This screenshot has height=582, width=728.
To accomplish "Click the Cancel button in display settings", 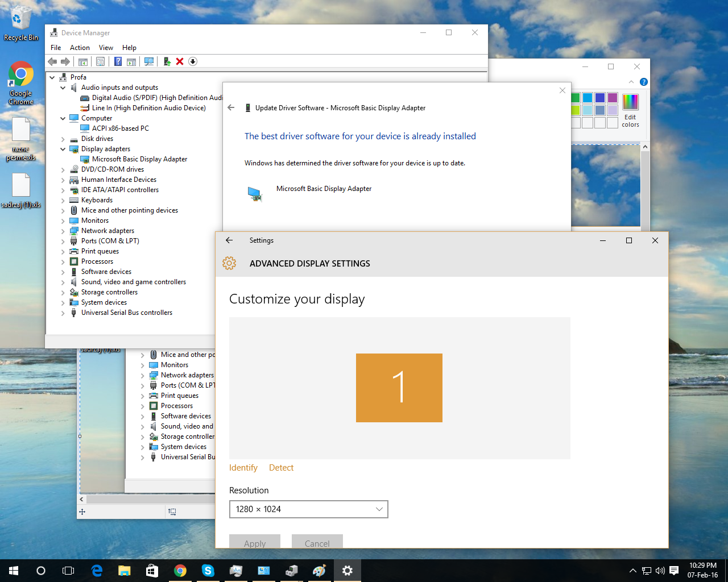I will pyautogui.click(x=317, y=542).
